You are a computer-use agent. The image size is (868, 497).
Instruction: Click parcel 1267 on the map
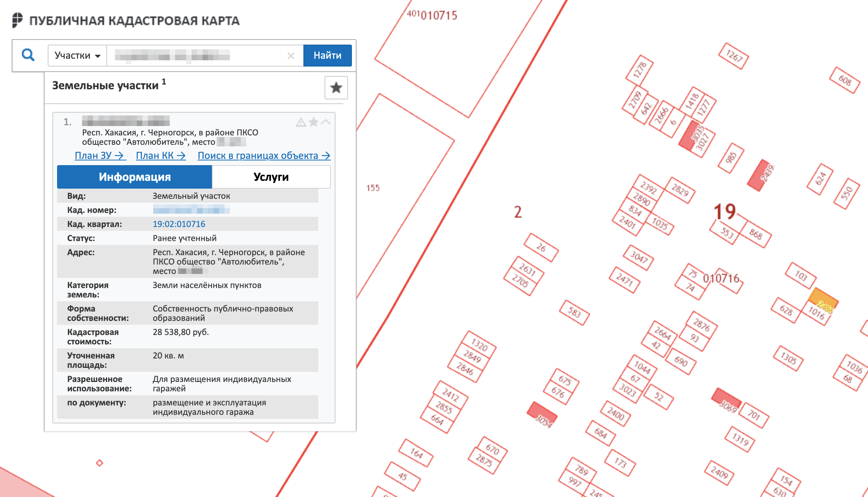(733, 56)
